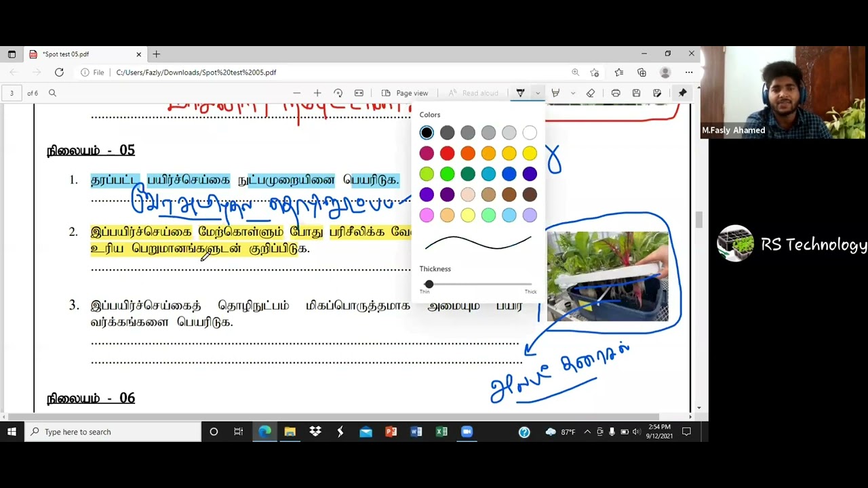Image resolution: width=868 pixels, height=488 pixels.
Task: Save the PDF with the floppy icon
Action: point(636,93)
